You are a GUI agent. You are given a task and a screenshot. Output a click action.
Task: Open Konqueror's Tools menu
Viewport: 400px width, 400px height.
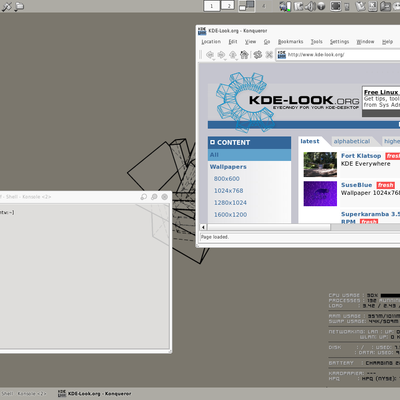[316, 42]
